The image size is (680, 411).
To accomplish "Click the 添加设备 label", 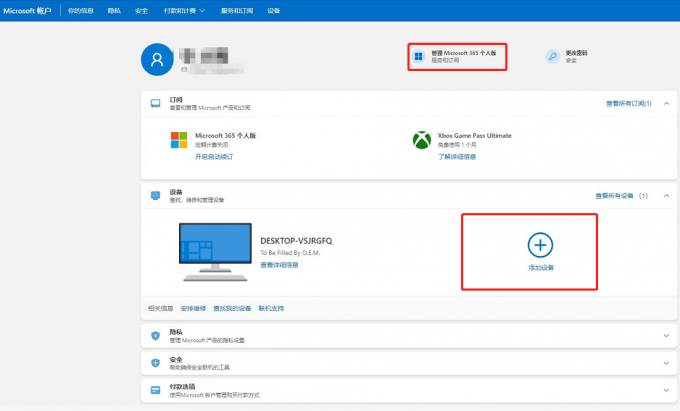I will point(541,267).
